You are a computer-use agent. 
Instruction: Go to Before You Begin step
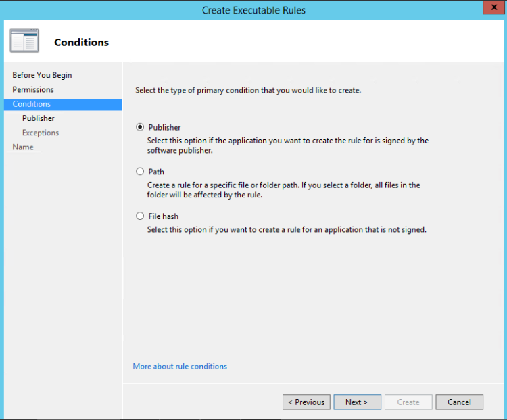42,75
